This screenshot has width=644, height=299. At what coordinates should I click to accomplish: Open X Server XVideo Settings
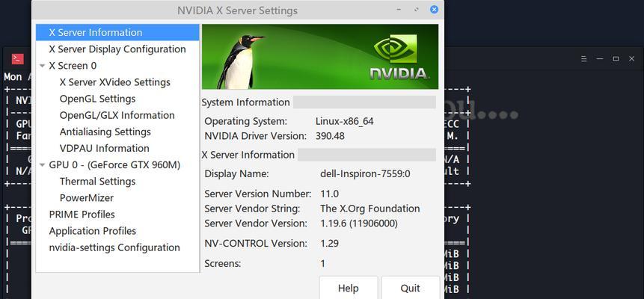(x=115, y=82)
